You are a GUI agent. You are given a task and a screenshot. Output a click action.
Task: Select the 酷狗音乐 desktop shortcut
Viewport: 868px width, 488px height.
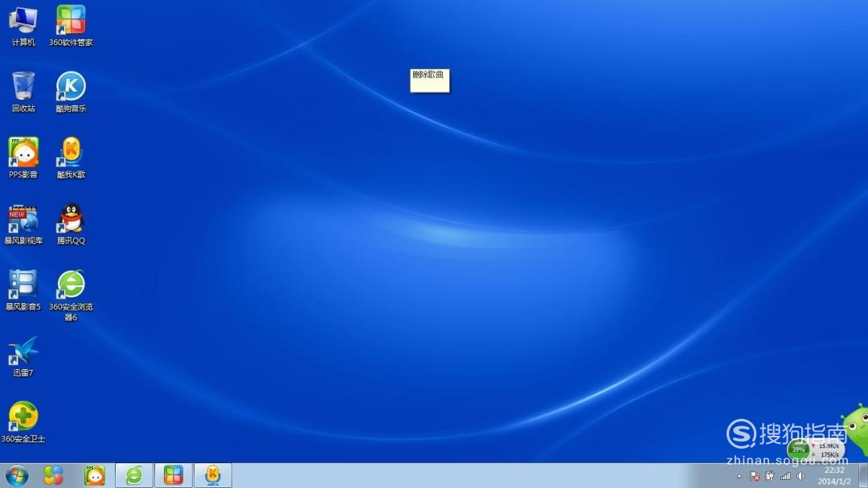tap(71, 92)
